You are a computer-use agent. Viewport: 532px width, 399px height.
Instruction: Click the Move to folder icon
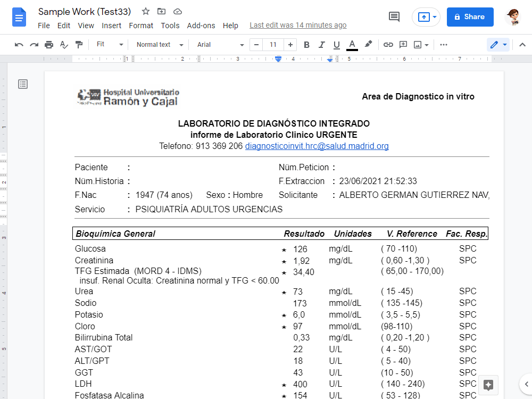(x=162, y=11)
